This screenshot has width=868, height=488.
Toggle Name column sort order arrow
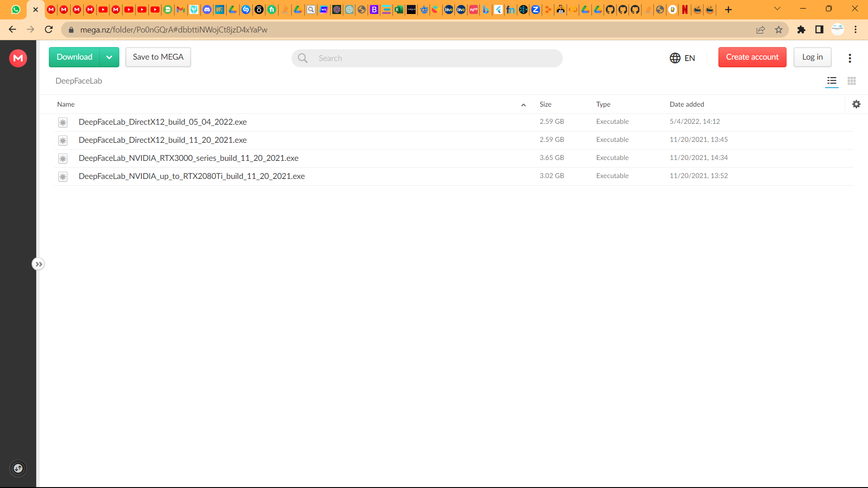coord(523,104)
